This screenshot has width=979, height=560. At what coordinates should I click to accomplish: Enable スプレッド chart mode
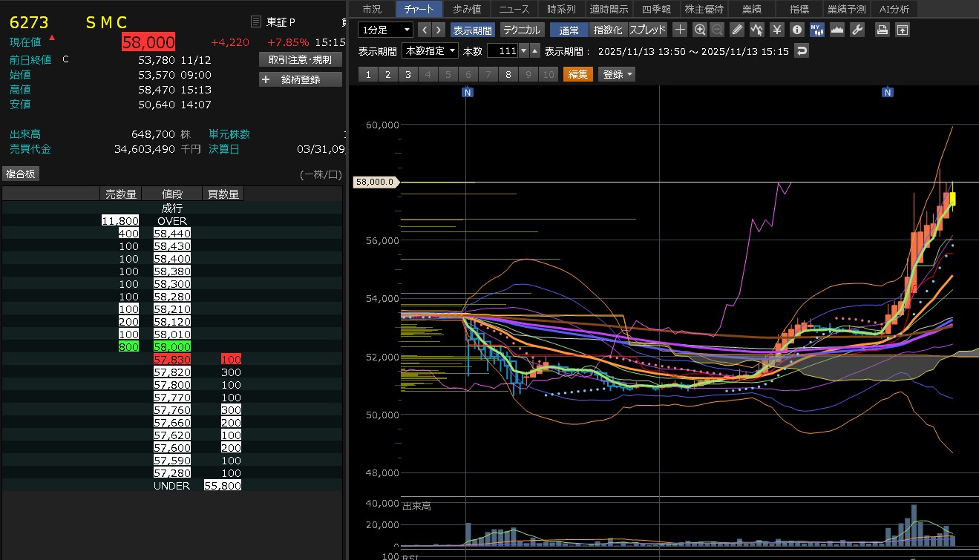(648, 30)
